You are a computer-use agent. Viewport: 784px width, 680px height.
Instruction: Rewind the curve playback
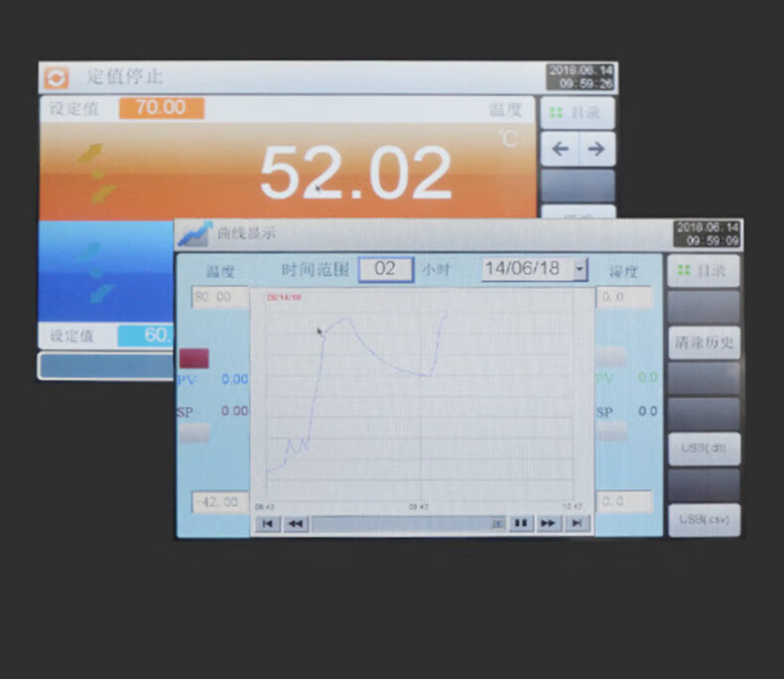pyautogui.click(x=295, y=524)
